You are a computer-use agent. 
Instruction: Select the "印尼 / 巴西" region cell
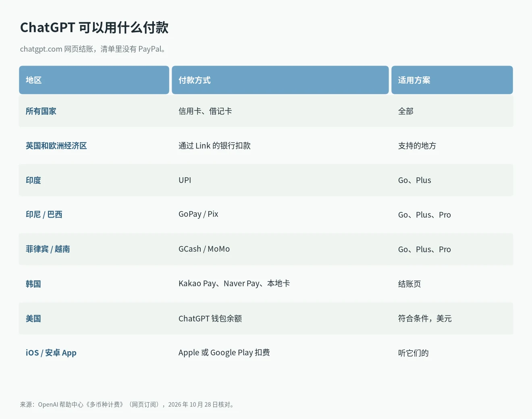pos(44,215)
